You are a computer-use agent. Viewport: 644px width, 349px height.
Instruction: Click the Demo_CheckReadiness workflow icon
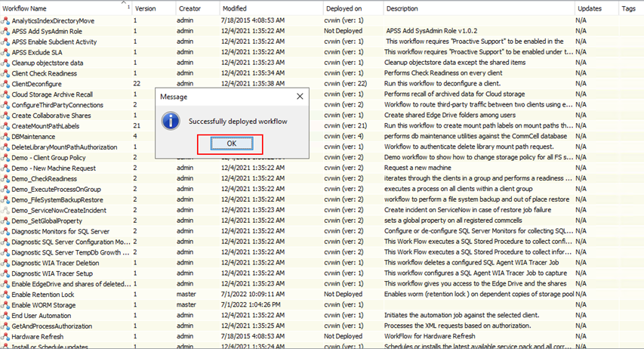6,179
